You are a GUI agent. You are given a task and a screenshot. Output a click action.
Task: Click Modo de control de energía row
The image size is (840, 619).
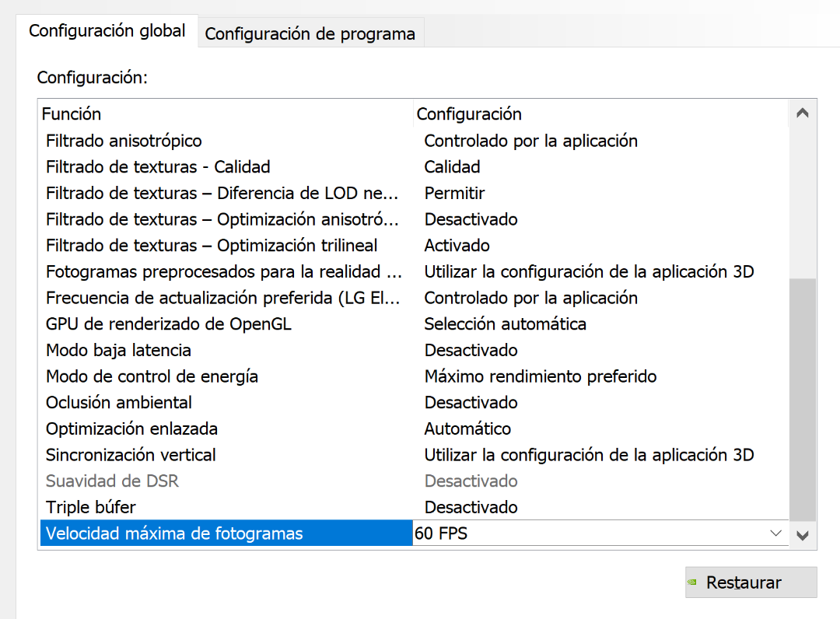pos(152,376)
